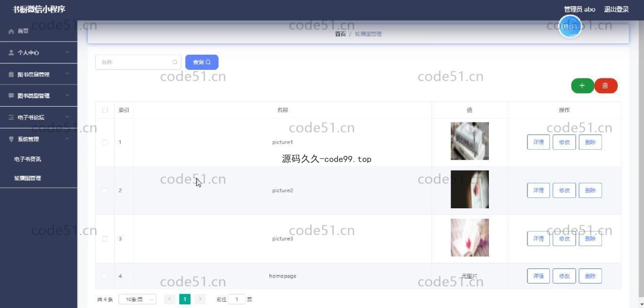Click the magnifier icon inside name search field
This screenshot has height=308, width=644.
click(175, 62)
